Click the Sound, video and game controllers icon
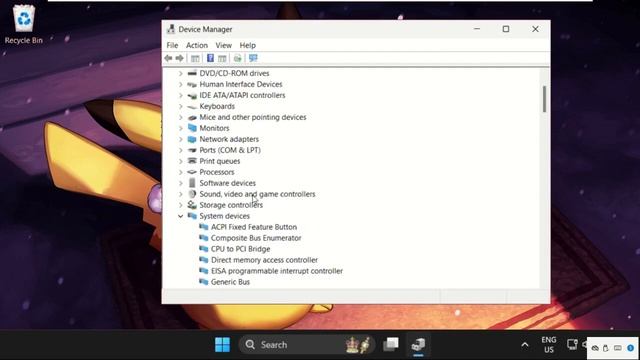This screenshot has width=640, height=360. (x=192, y=194)
